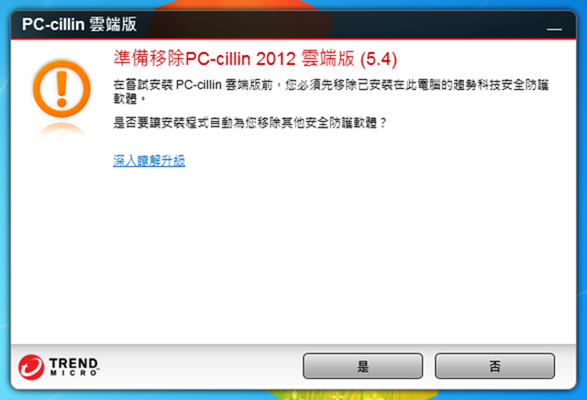Image resolution: width=587 pixels, height=400 pixels.
Task: Click the (5.4) version number in heading
Action: [x=378, y=59]
